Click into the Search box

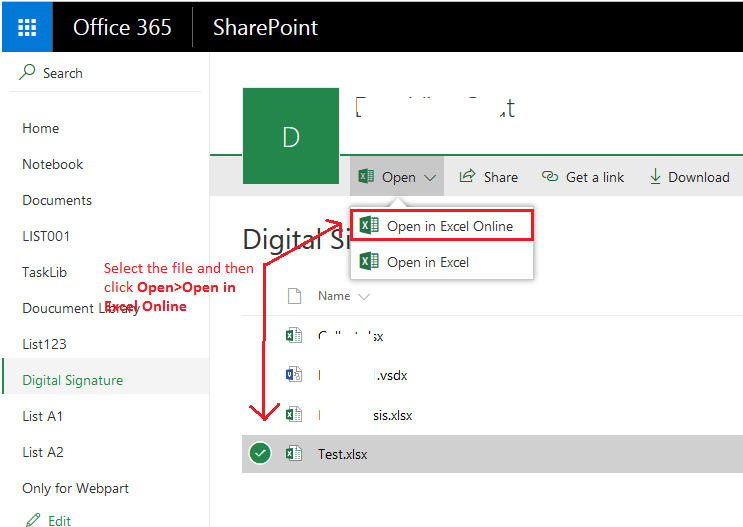(105, 73)
